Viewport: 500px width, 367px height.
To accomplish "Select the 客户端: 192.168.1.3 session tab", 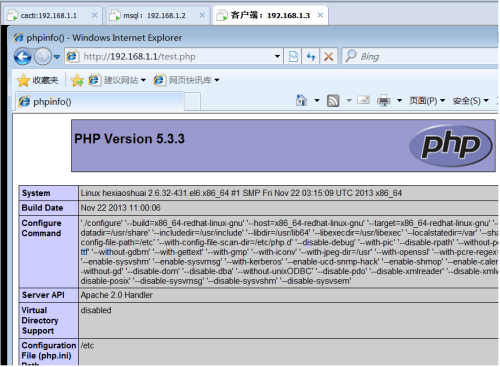I will [x=270, y=15].
